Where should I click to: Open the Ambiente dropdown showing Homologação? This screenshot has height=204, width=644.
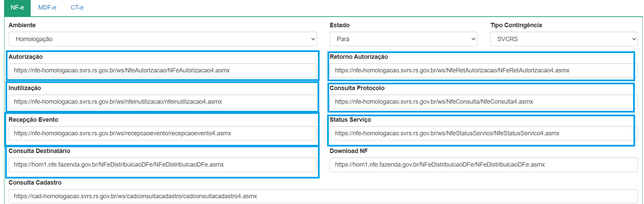click(x=163, y=39)
